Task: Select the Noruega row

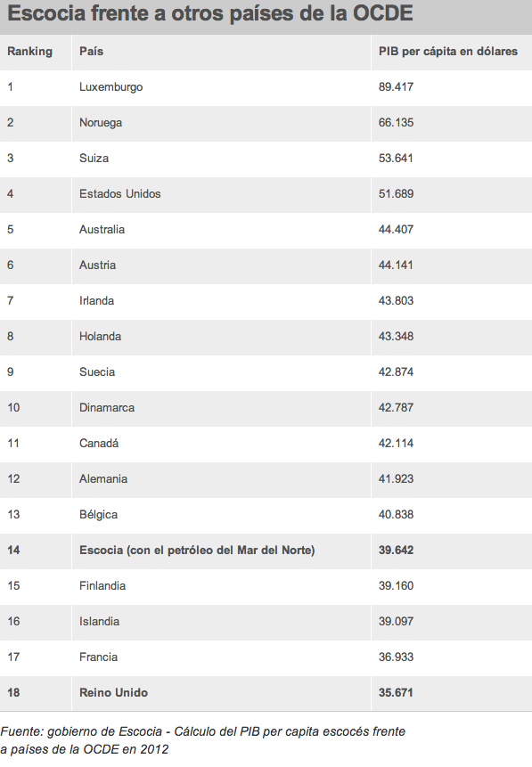Action: (266, 123)
